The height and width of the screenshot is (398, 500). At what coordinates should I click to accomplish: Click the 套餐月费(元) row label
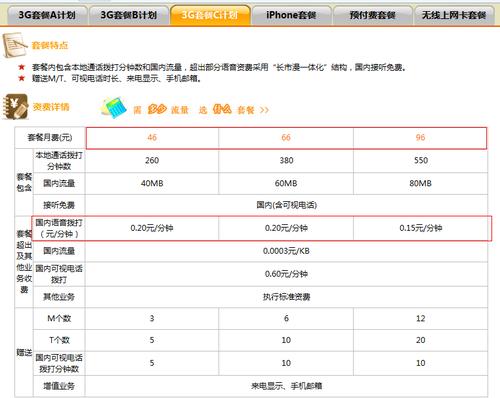[x=50, y=138]
